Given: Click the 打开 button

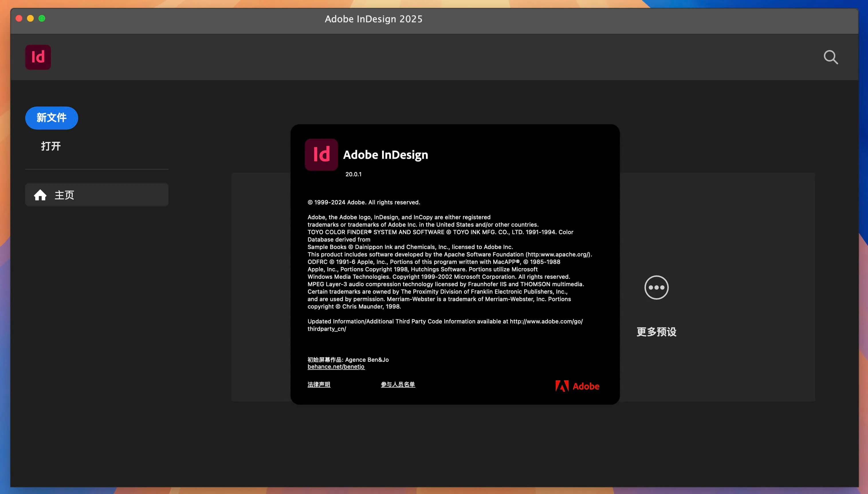Looking at the screenshot, I should [x=51, y=146].
